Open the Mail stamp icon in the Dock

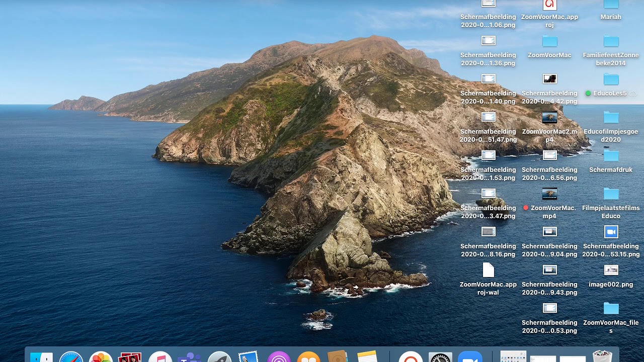tap(249, 357)
